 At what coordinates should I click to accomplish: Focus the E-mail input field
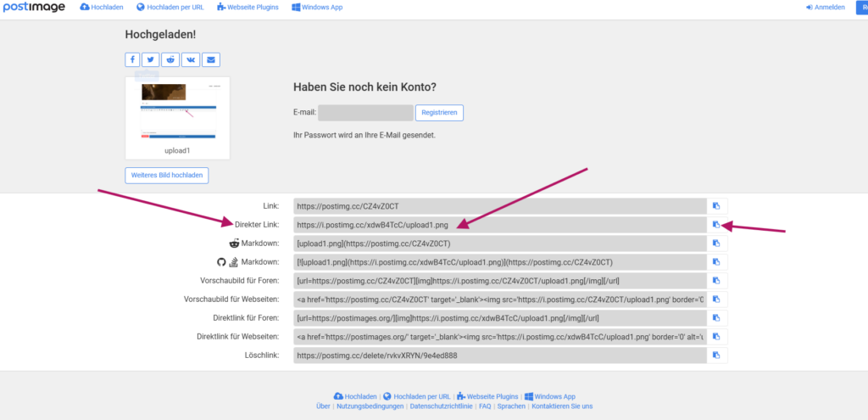[x=365, y=113]
